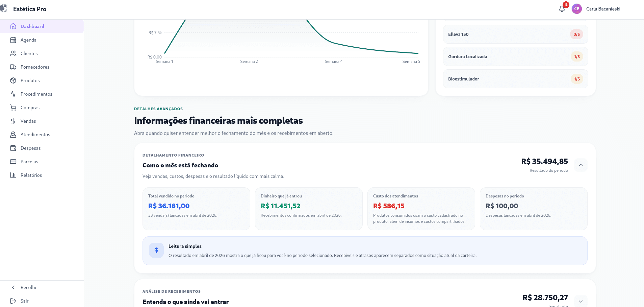Click the Compras shopping cart icon

[x=13, y=108]
